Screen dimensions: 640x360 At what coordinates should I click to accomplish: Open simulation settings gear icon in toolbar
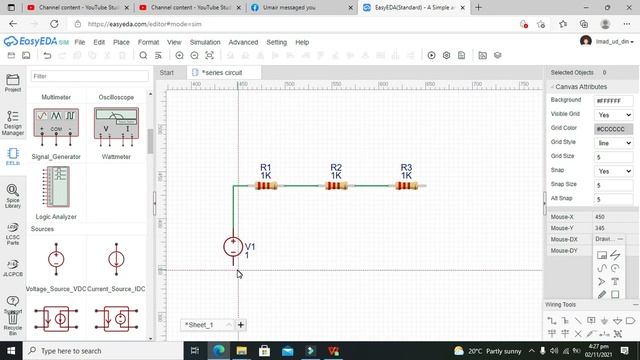click(x=447, y=56)
